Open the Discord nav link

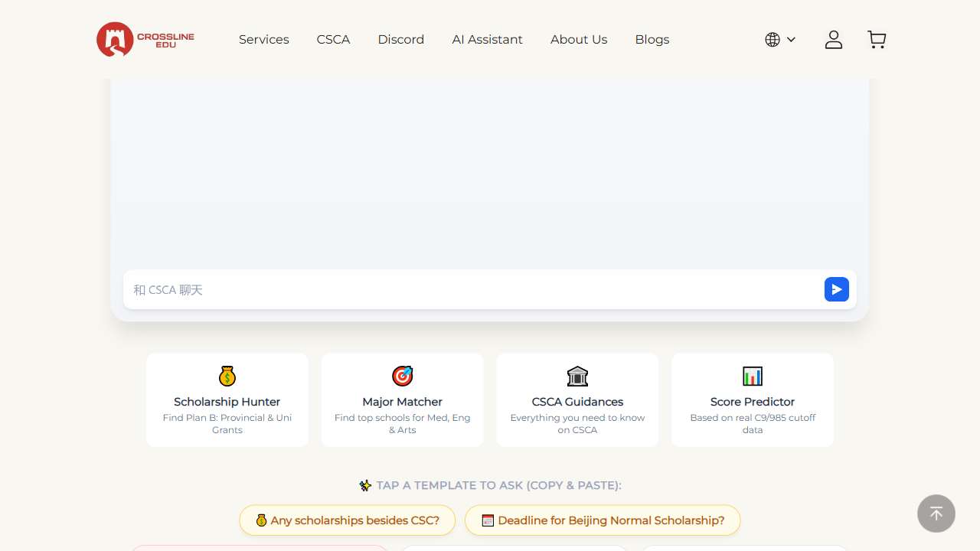click(x=400, y=40)
